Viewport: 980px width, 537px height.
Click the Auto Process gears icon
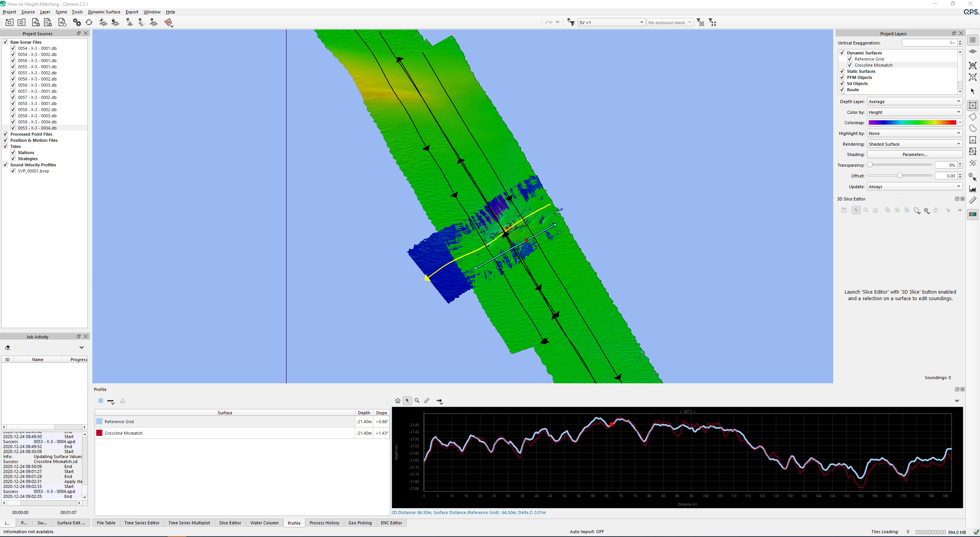pos(77,23)
